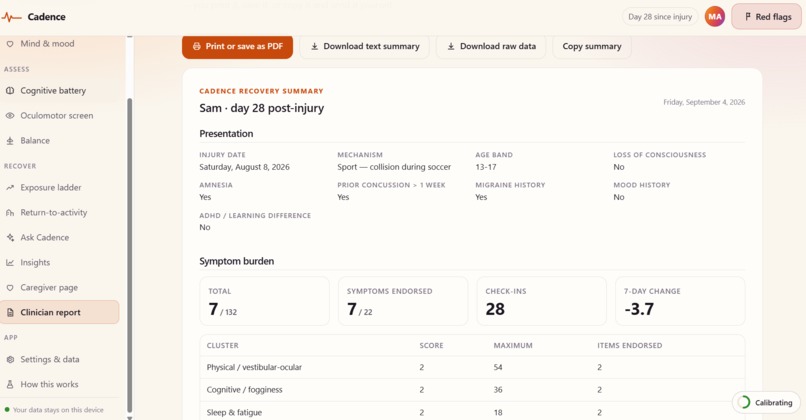Click age band value 13-17

click(486, 167)
